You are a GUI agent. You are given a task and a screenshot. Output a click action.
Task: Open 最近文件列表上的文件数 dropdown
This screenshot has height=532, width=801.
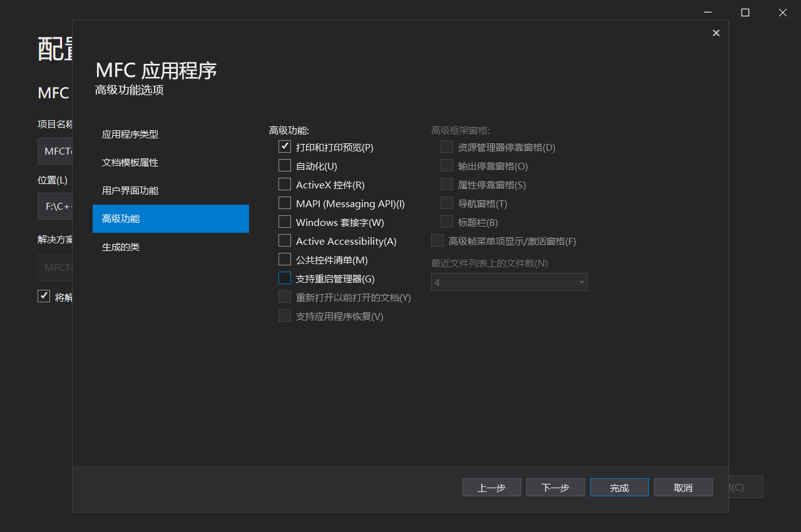(509, 282)
